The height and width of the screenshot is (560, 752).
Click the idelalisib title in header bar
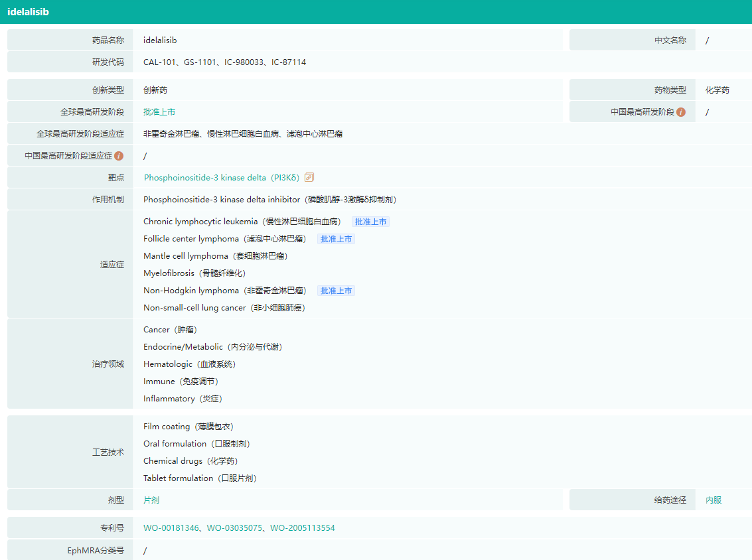[x=28, y=12]
